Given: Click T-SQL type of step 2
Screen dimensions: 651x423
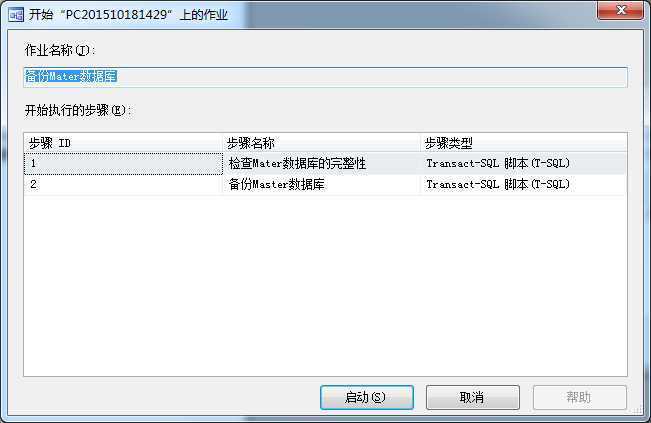Looking at the screenshot, I should (498, 184).
